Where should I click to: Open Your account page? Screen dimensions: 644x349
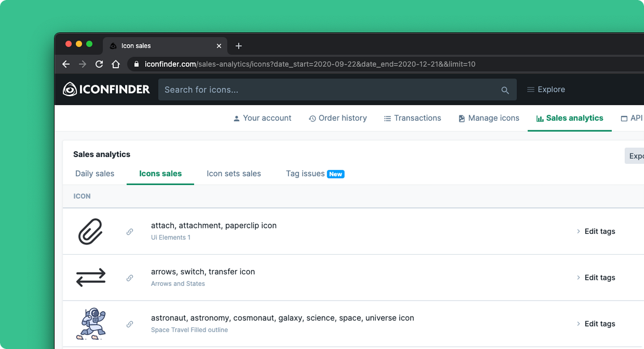coord(262,118)
